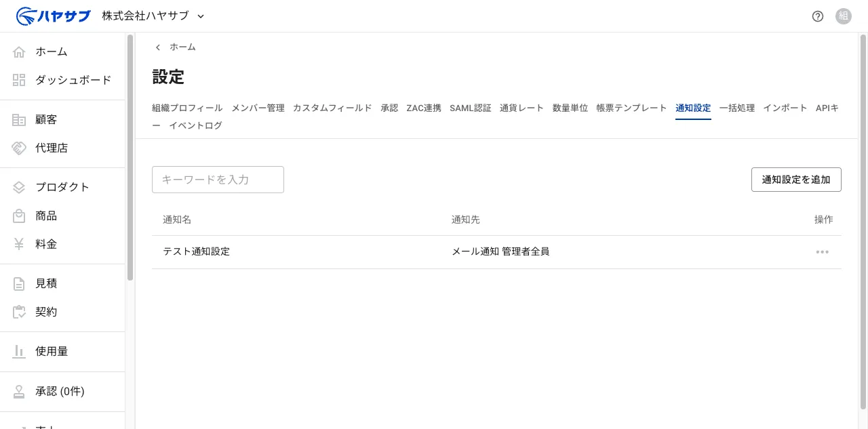The image size is (868, 429).
Task: Click the active 通知設定 tab
Action: tap(693, 108)
